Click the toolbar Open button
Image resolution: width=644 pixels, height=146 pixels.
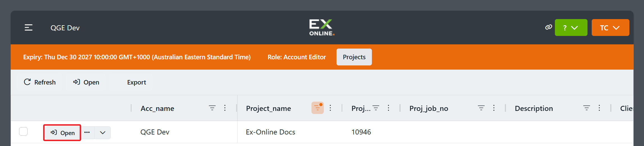(x=86, y=82)
